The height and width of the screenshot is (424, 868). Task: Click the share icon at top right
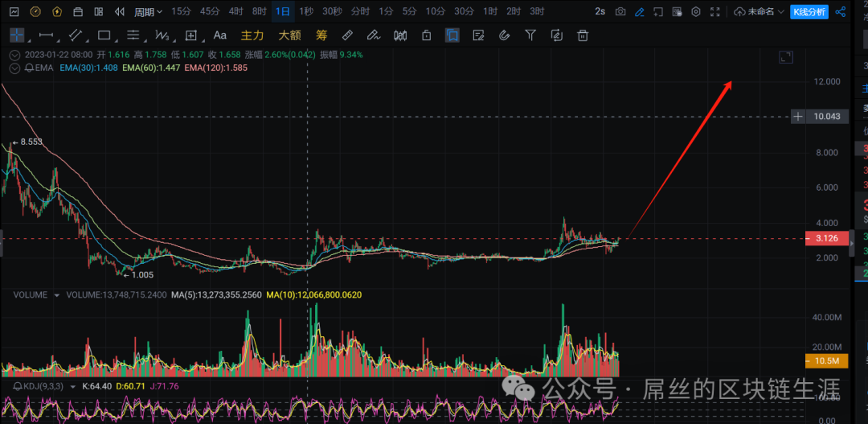(x=841, y=12)
